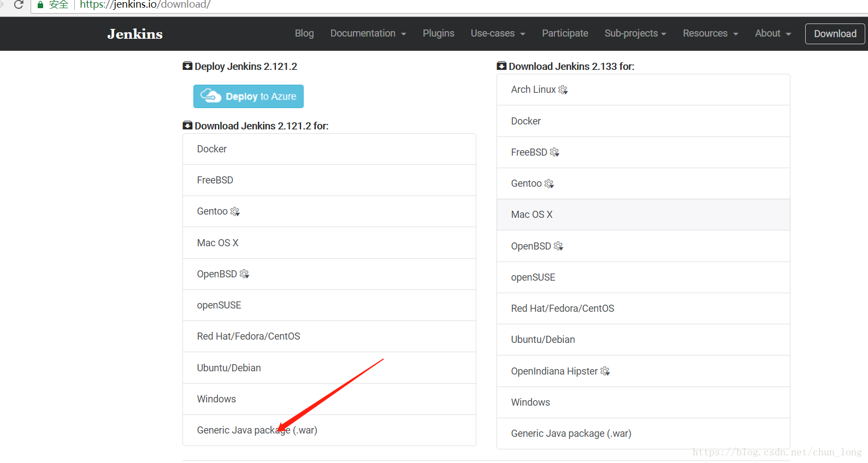Screen dimensions: 868x463
Task: Select Ubuntu/Debian under Jenkins 2.121.2
Action: coord(329,368)
